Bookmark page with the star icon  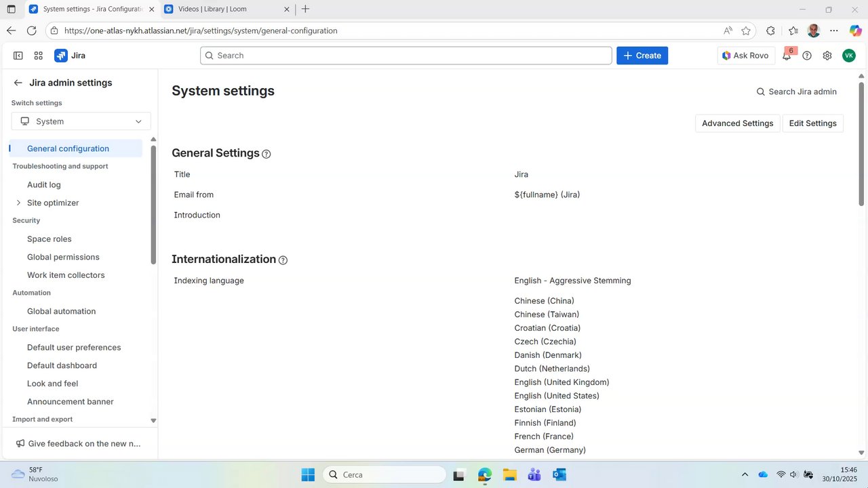coord(746,30)
